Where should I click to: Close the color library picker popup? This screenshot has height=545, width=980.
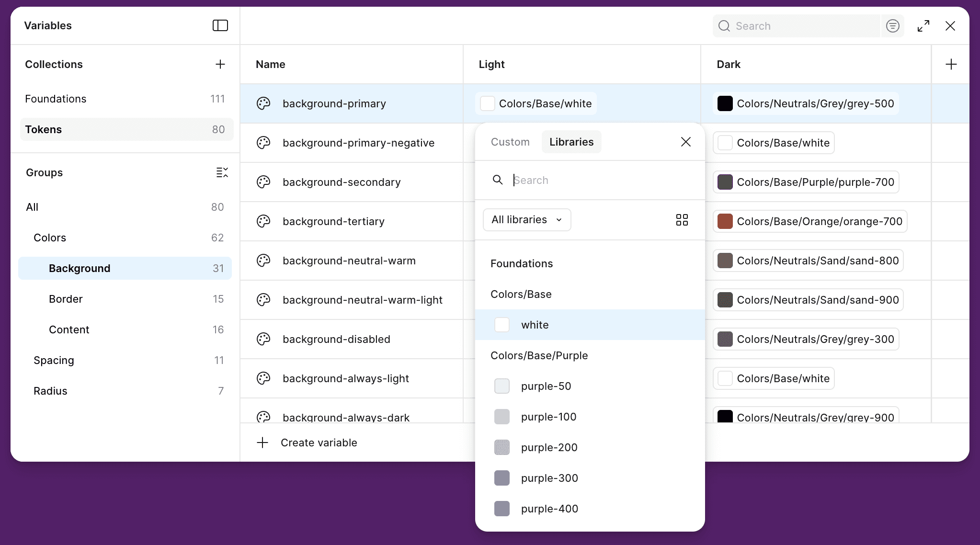tap(685, 142)
